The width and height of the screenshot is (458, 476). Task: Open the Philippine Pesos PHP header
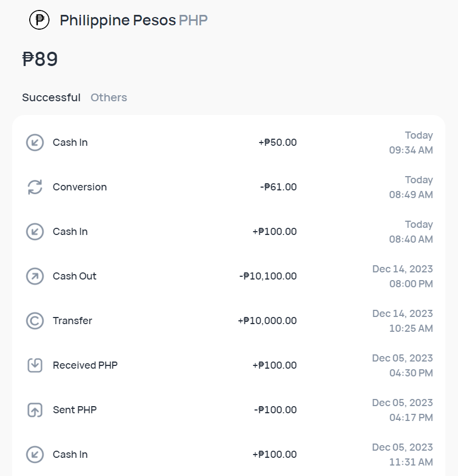(x=133, y=20)
